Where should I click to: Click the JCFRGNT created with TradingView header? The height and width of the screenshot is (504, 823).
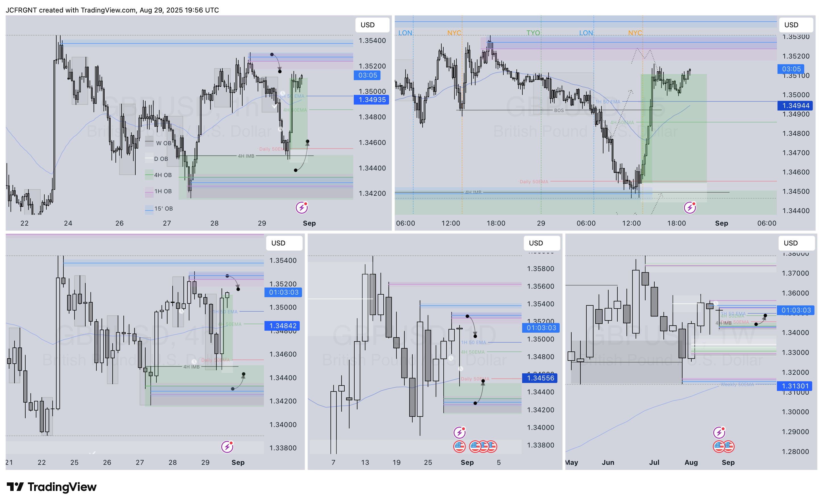click(112, 10)
